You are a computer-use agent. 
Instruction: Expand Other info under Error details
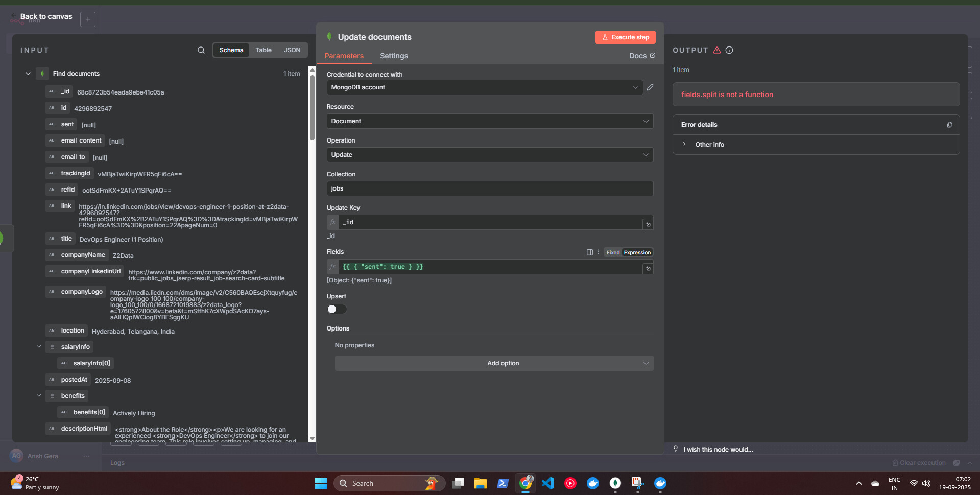coord(685,144)
